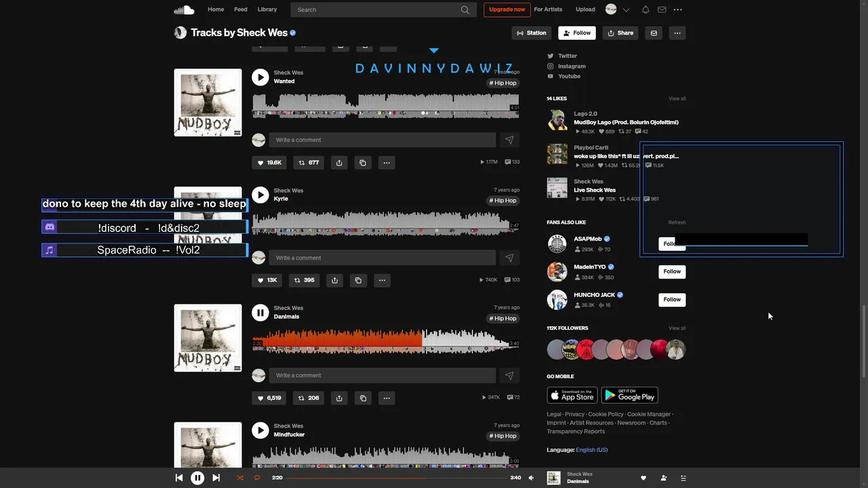Play the track Mindfucker
The height and width of the screenshot is (488, 868).
[260, 430]
